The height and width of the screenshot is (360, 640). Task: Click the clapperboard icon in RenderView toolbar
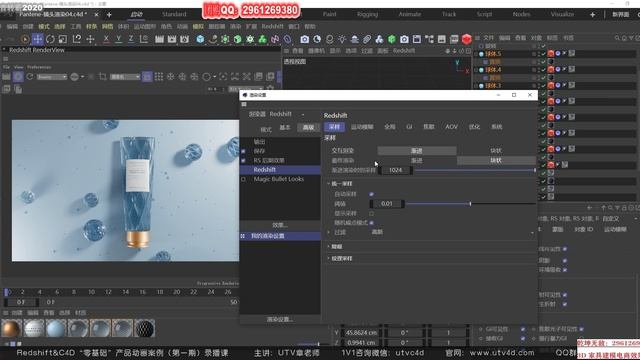6,77
